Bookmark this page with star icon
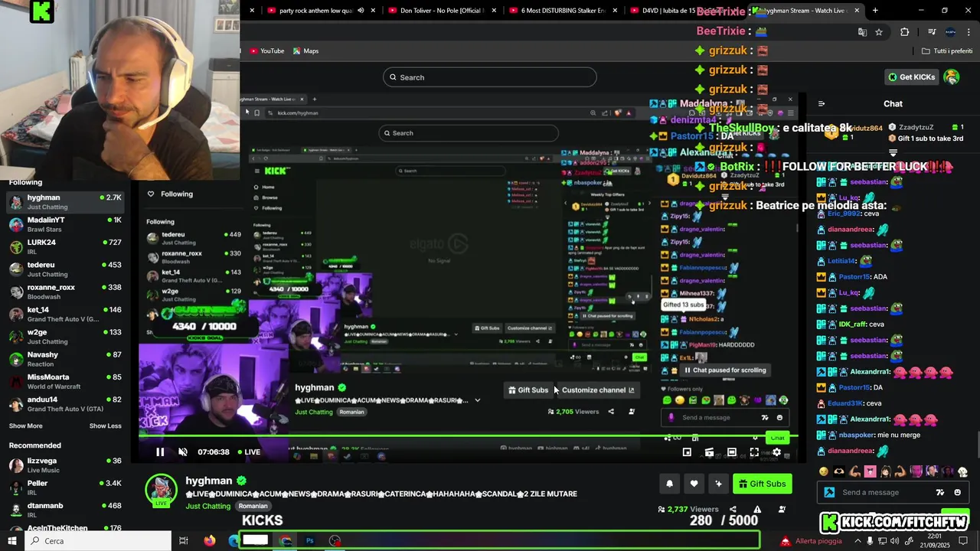 point(879,32)
